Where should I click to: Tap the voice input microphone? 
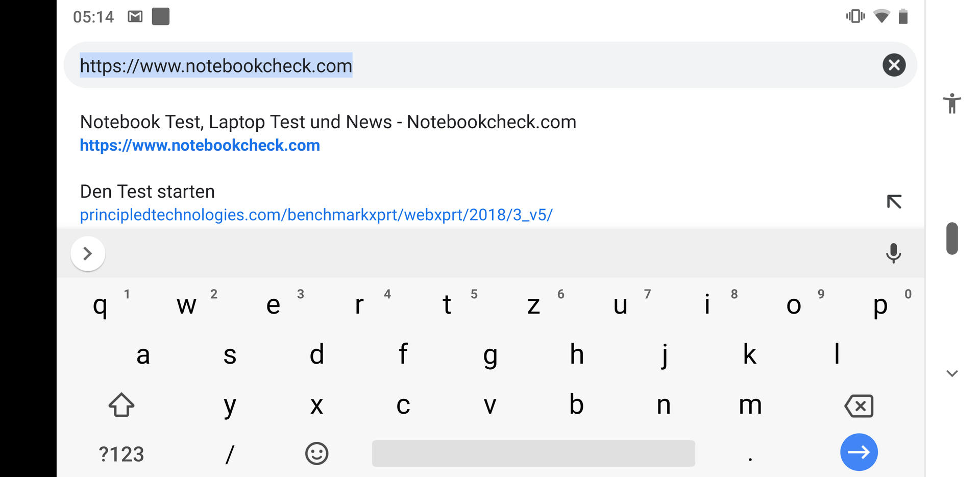893,253
